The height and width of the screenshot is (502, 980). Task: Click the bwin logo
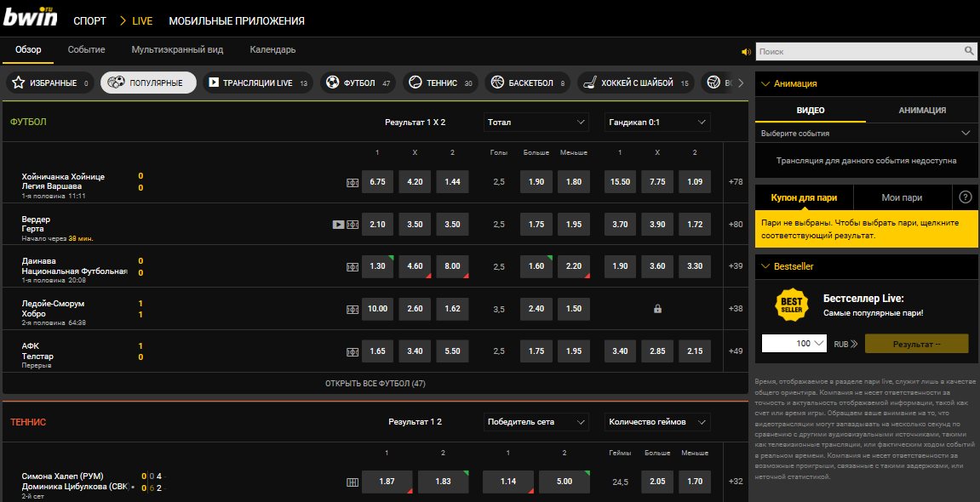tap(30, 17)
